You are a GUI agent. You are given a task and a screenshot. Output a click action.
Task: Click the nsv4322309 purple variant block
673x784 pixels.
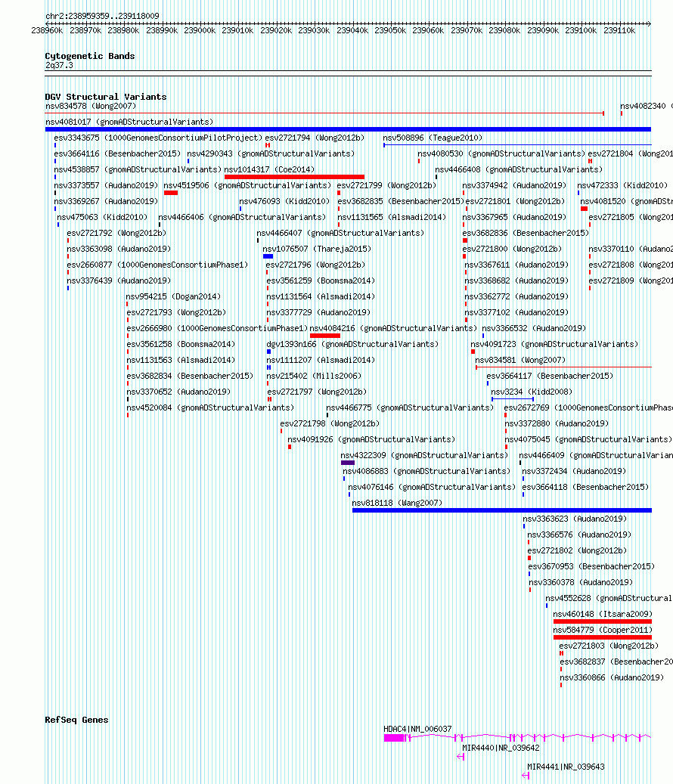[x=348, y=463]
